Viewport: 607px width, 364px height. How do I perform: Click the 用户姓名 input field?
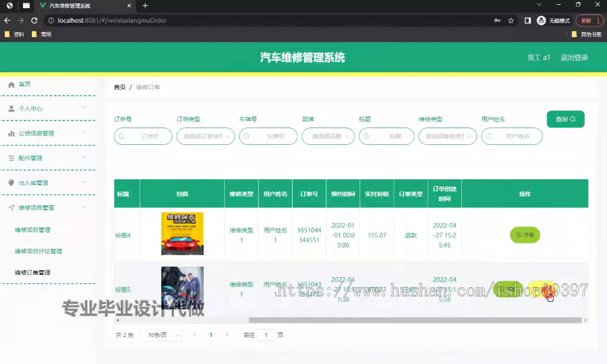coord(512,136)
